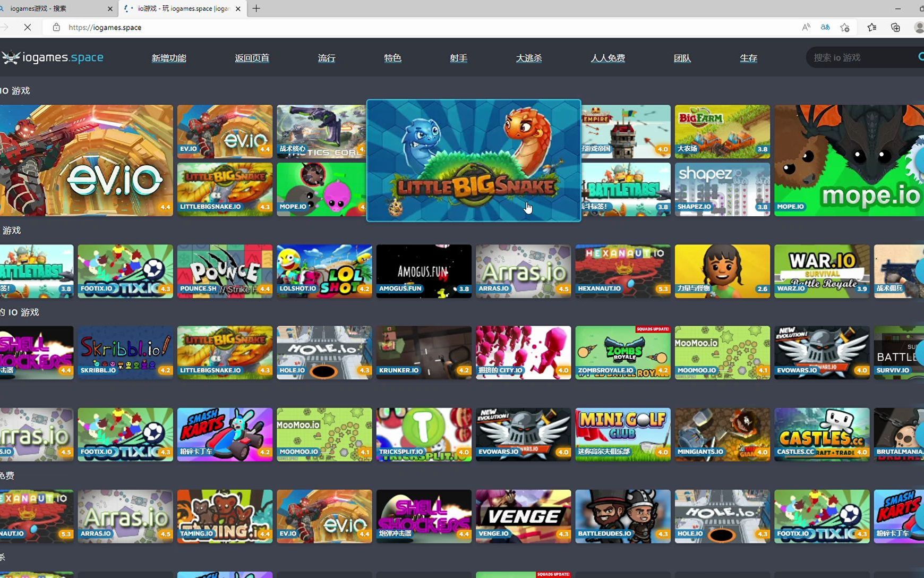Open the TRICKSPLIT.IO game thumbnail
The width and height of the screenshot is (924, 578).
pos(424,435)
